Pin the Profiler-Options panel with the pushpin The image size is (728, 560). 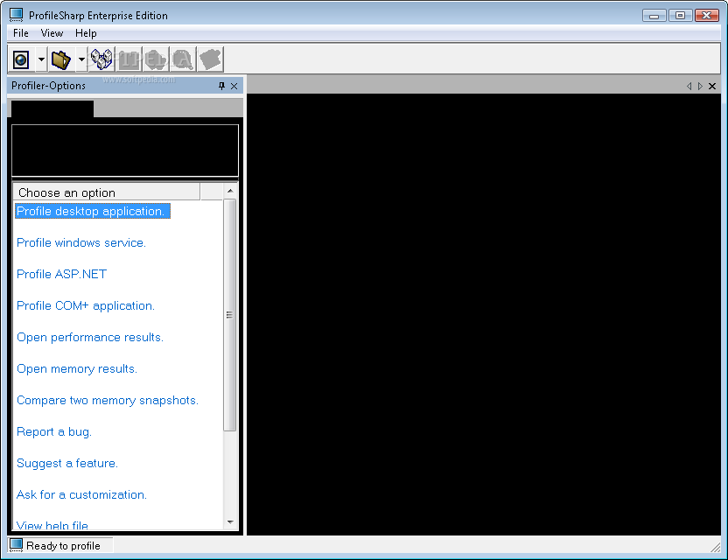(222, 86)
